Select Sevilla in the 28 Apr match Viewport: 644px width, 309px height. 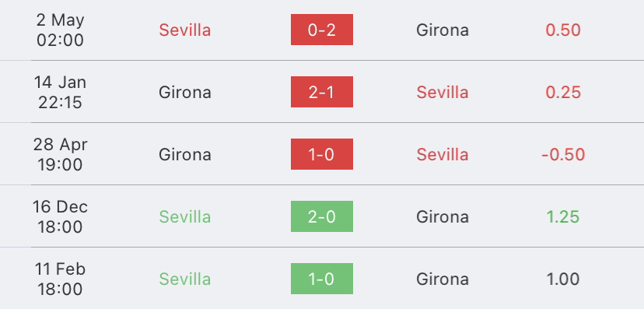coord(443,154)
